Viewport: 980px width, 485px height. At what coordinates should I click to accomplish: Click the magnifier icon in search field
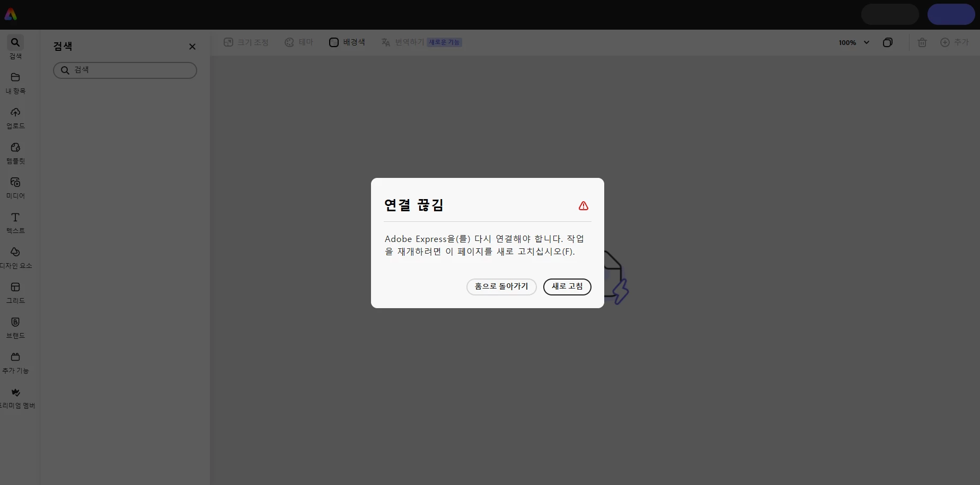pos(65,70)
